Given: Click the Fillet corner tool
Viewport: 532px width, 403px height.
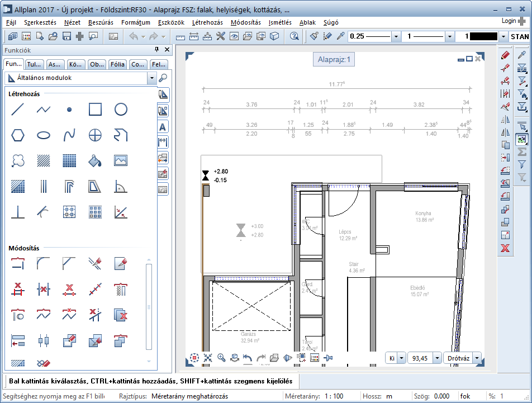Looking at the screenshot, I should pyautogui.click(x=44, y=264).
